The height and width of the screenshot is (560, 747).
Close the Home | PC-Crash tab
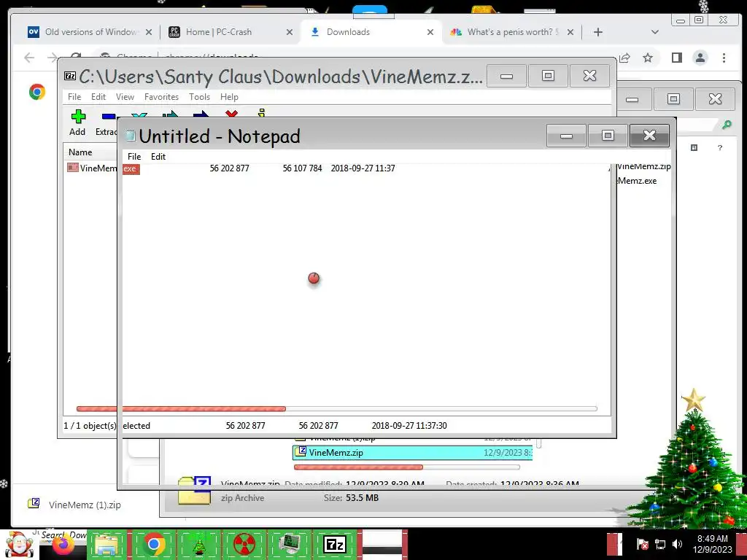(289, 32)
